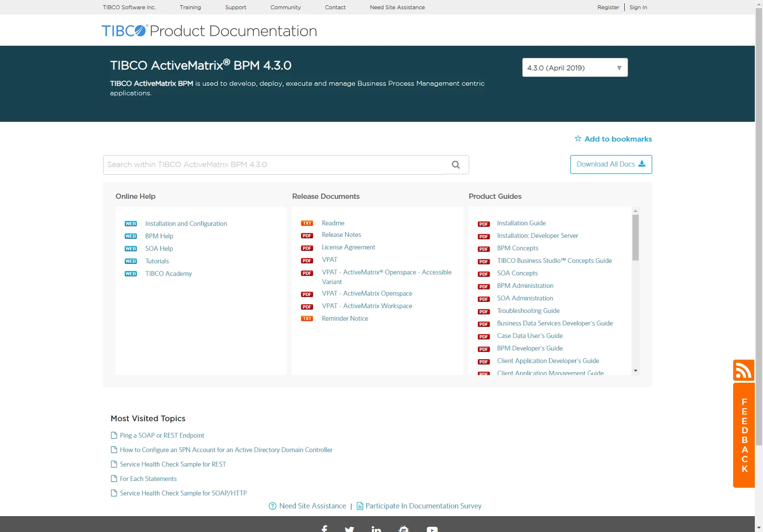
Task: Open the VPAT - ActiveMatrix Openspace document
Action: click(x=367, y=293)
